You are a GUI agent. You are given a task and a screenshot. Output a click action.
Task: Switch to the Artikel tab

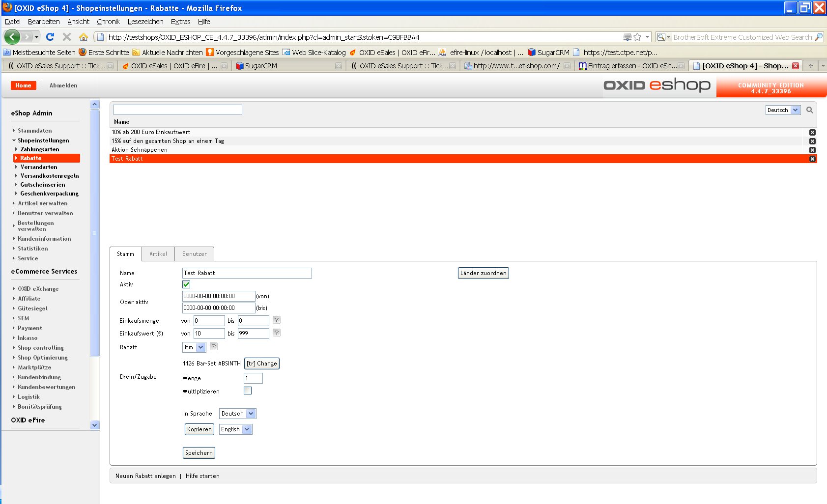(158, 254)
